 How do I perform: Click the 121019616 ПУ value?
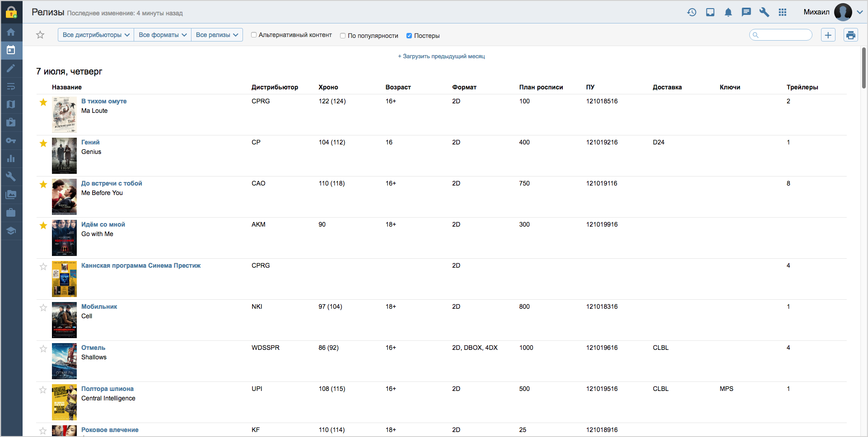pyautogui.click(x=602, y=348)
